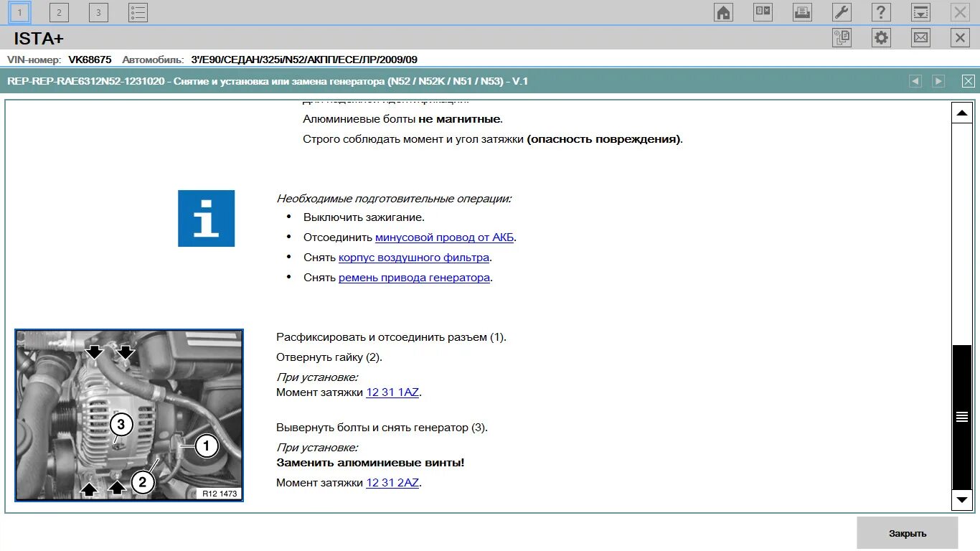The width and height of the screenshot is (980, 551).
Task: Click the vehicle description 3'/E90/СЕДАН/325i text
Action: 304,60
